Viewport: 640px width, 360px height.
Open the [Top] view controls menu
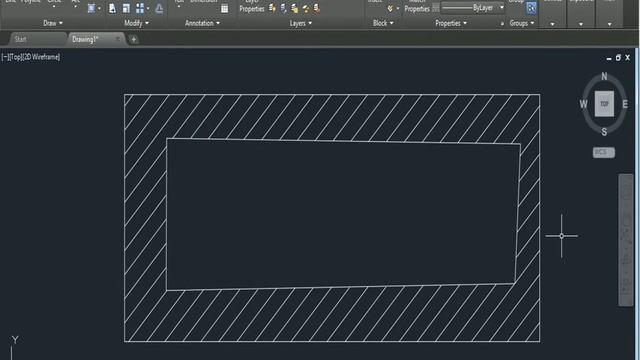pos(15,57)
